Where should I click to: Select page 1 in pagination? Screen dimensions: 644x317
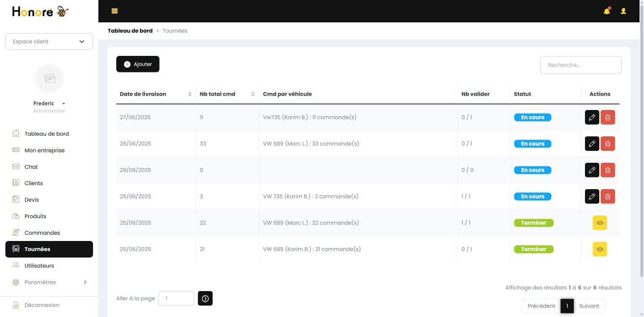567,306
